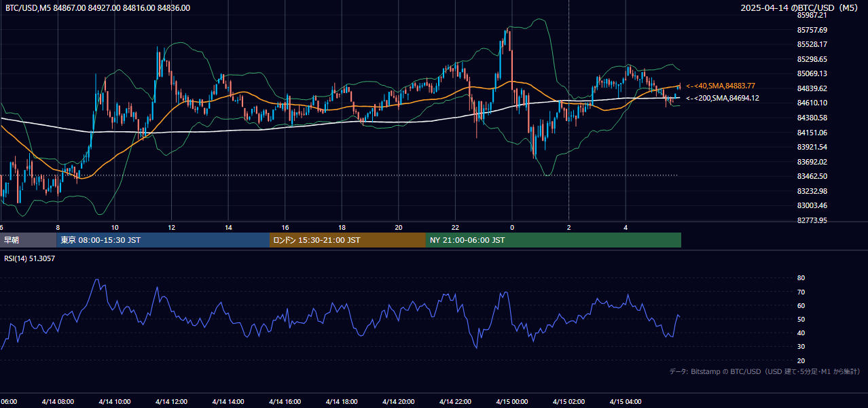Click RSI scale value 30
The height and width of the screenshot is (408, 868).
point(801,346)
